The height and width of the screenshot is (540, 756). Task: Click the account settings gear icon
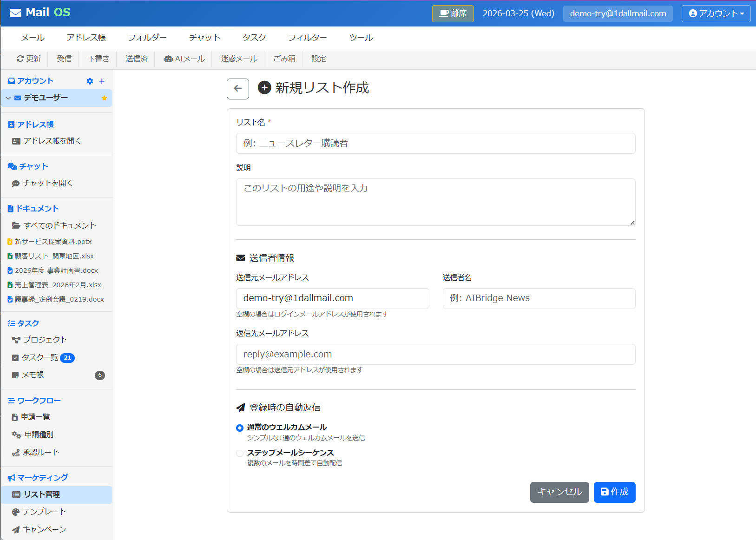click(x=90, y=81)
